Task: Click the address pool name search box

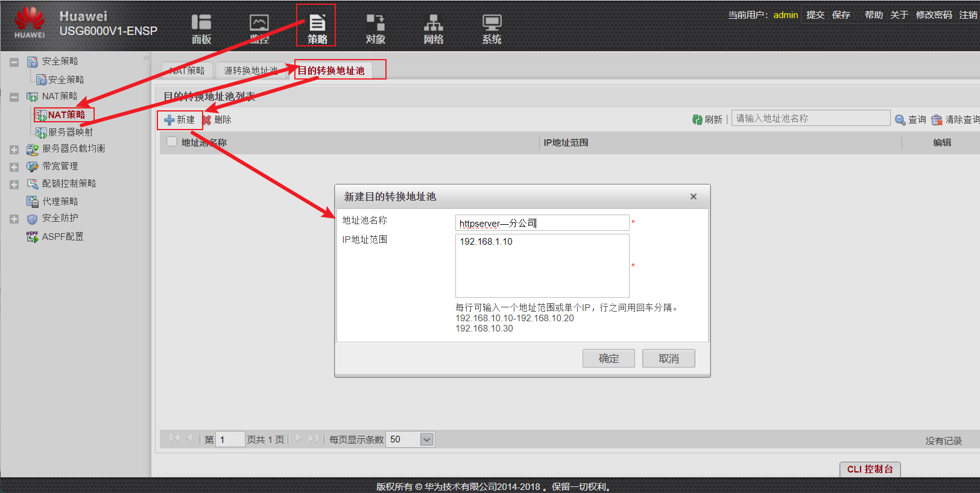Action: tap(811, 118)
